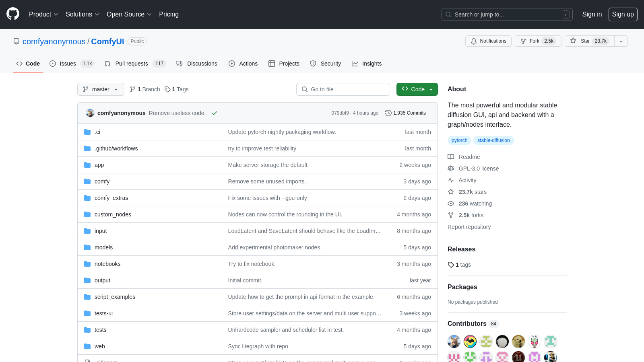Click the pulse icon next to Activity
Screen dimensions: 644x362
pos(451,180)
